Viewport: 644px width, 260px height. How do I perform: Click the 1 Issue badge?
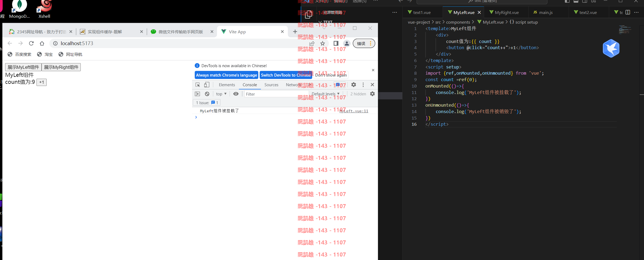click(x=207, y=103)
